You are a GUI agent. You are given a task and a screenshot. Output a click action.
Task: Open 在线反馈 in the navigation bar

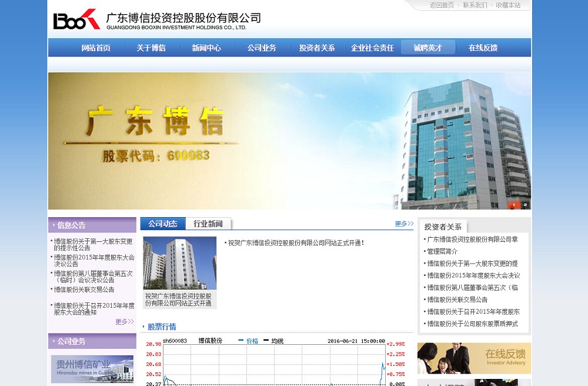click(x=483, y=48)
